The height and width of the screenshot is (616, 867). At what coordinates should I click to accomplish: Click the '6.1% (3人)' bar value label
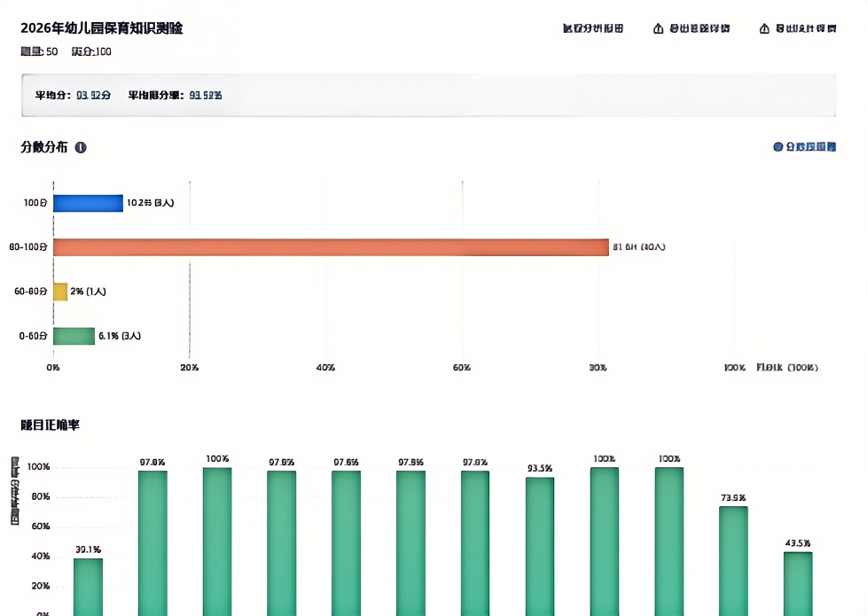pyautogui.click(x=120, y=336)
